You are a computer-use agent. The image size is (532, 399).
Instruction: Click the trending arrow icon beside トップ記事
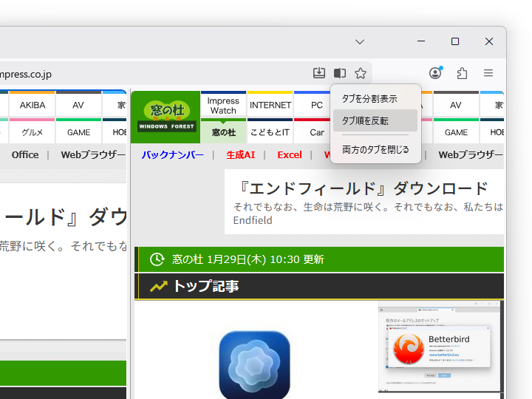tap(158, 287)
